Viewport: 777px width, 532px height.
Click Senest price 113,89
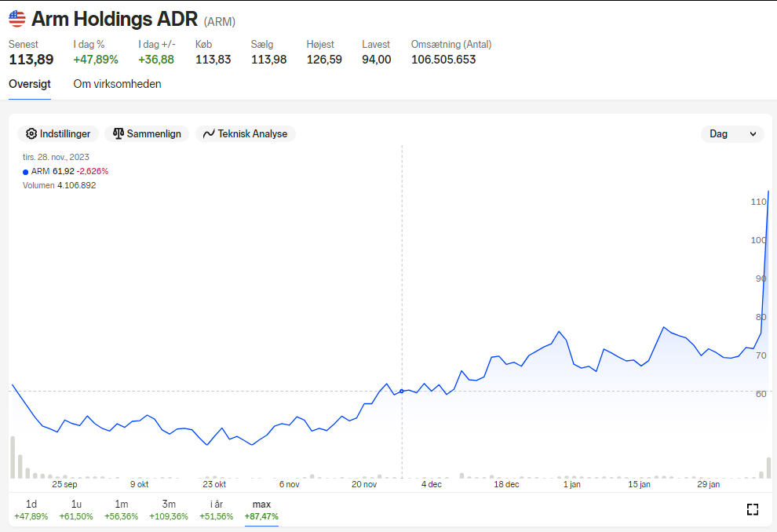point(31,60)
